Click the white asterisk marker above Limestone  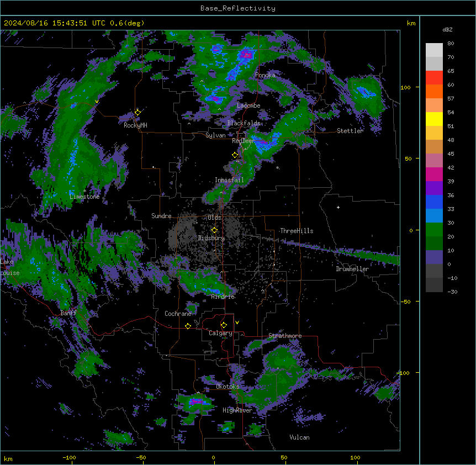point(84,191)
